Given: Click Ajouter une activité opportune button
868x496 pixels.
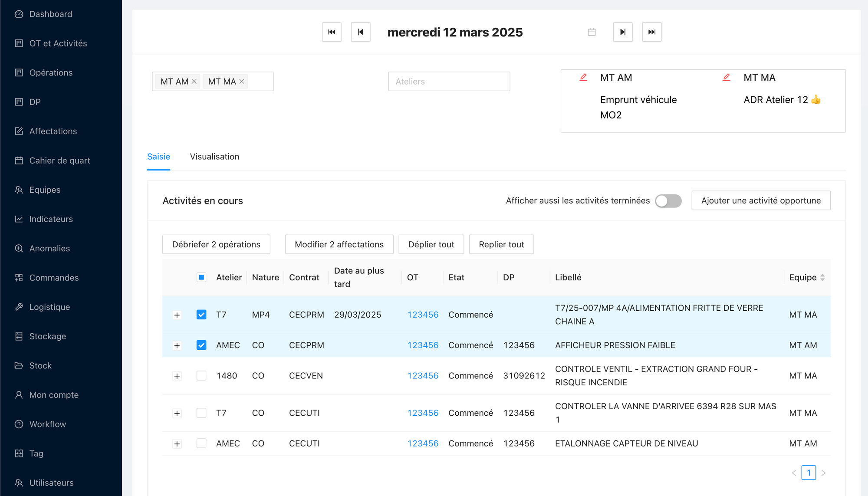Looking at the screenshot, I should [760, 200].
